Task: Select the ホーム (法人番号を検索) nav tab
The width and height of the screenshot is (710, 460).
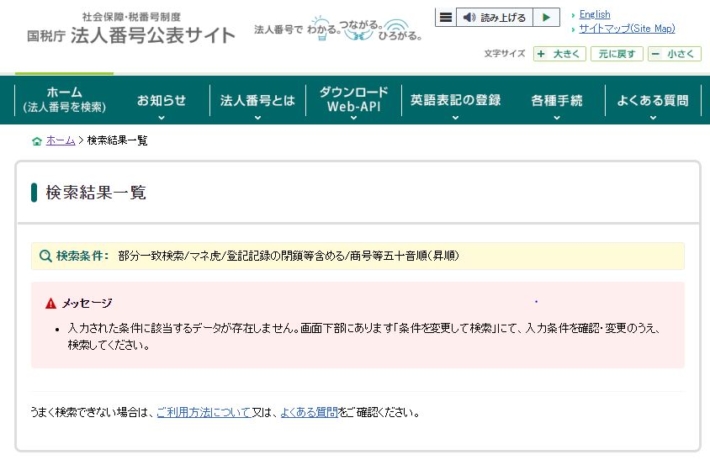Action: (64, 100)
